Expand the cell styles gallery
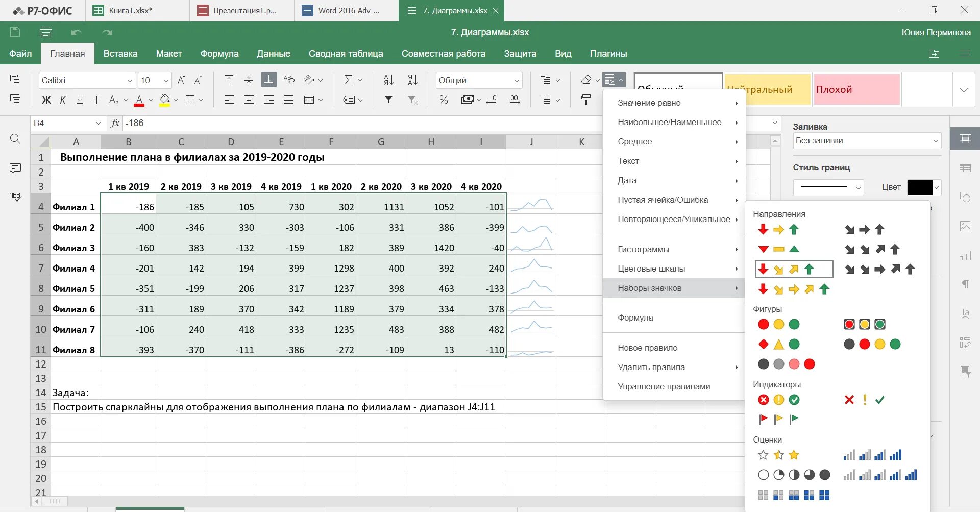Viewport: 980px width, 512px height. [964, 90]
